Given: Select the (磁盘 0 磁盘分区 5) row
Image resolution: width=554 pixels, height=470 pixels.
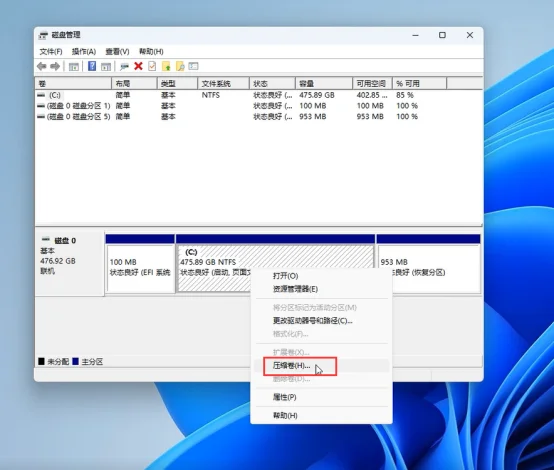Looking at the screenshot, I should point(259,117).
